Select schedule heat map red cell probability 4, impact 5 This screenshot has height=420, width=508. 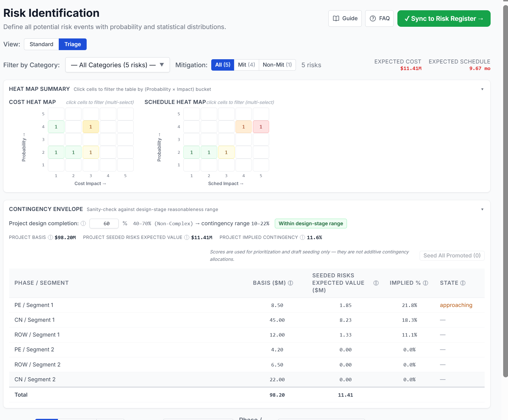[261, 127]
